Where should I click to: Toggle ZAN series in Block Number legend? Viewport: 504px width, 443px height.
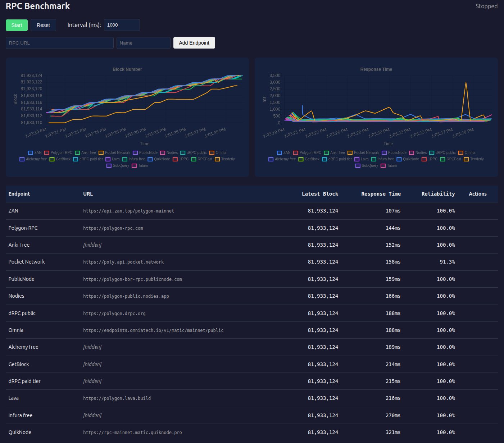click(35, 153)
